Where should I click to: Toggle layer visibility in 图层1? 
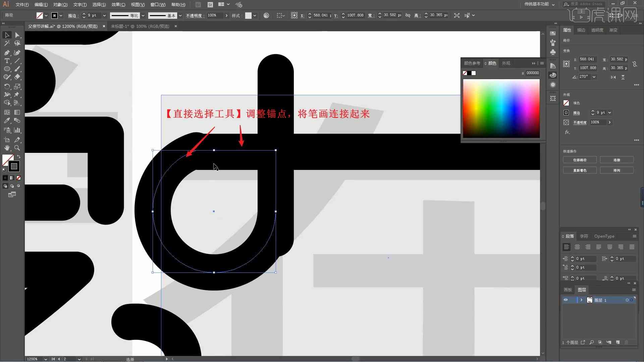click(x=565, y=300)
